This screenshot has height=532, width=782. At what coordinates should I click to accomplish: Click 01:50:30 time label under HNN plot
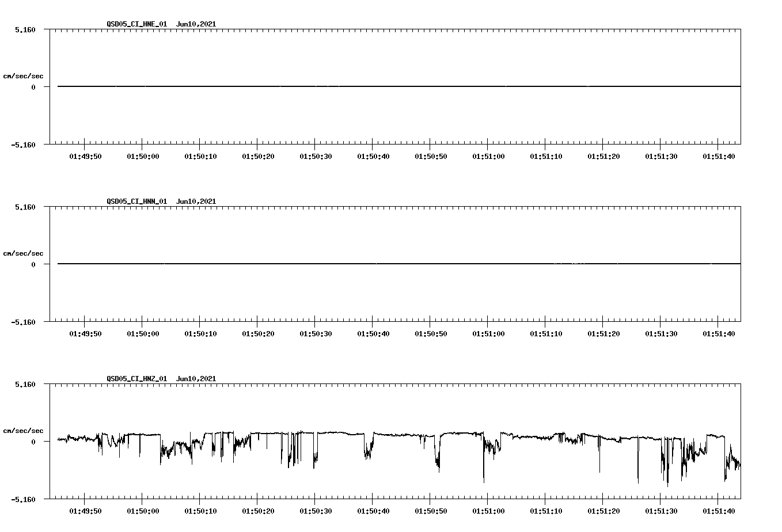tap(316, 333)
